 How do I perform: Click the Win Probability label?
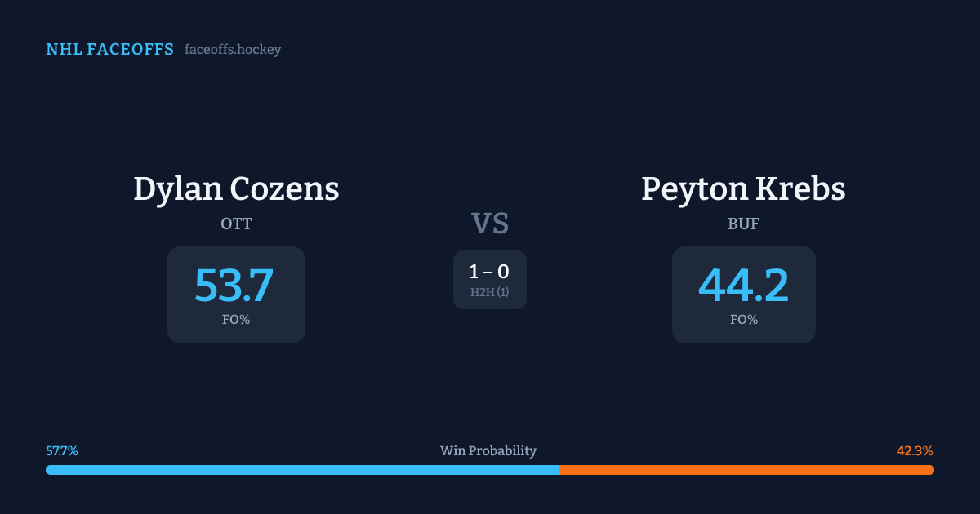click(x=488, y=450)
